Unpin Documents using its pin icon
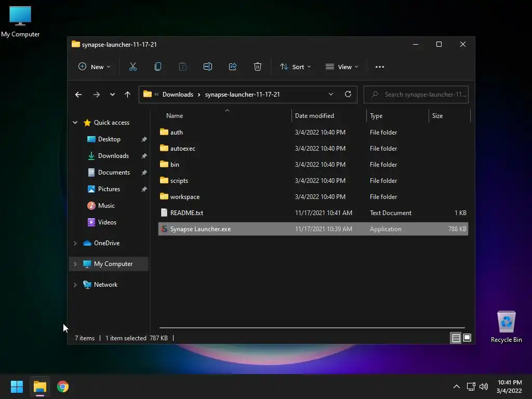This screenshot has width=532, height=399. 144,172
